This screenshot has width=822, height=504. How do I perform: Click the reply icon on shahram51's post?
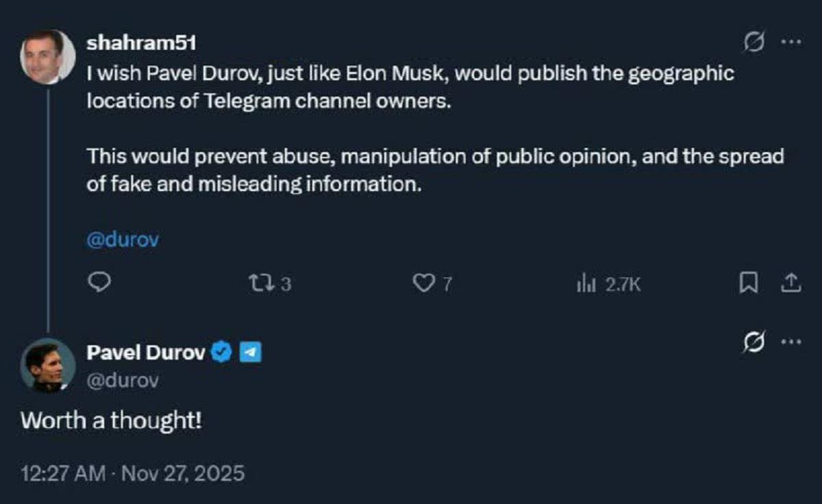pos(101,282)
